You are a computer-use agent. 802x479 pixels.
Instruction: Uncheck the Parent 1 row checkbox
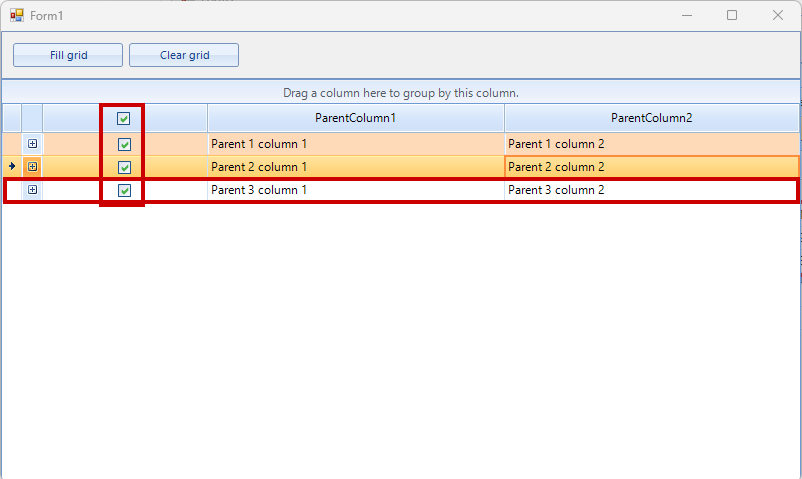click(124, 144)
